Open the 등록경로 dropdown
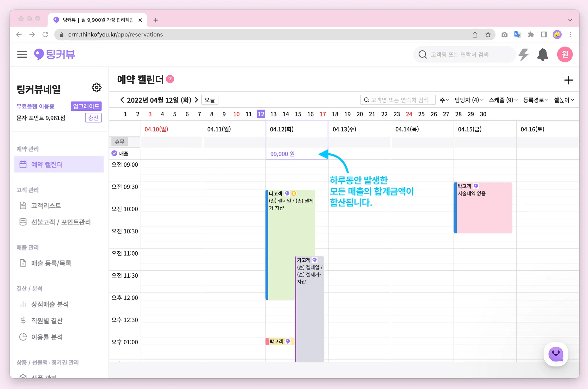Viewport: 588px width, 389px height. point(535,100)
